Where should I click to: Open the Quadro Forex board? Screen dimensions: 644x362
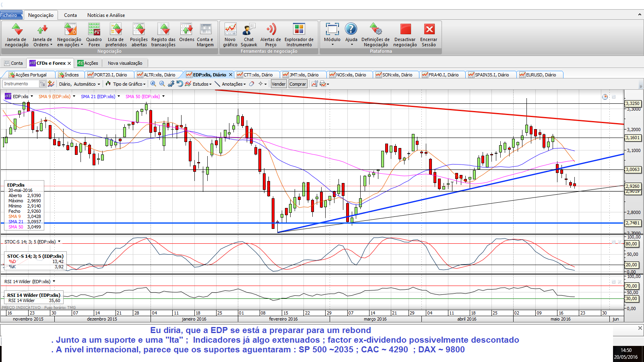[x=94, y=35]
